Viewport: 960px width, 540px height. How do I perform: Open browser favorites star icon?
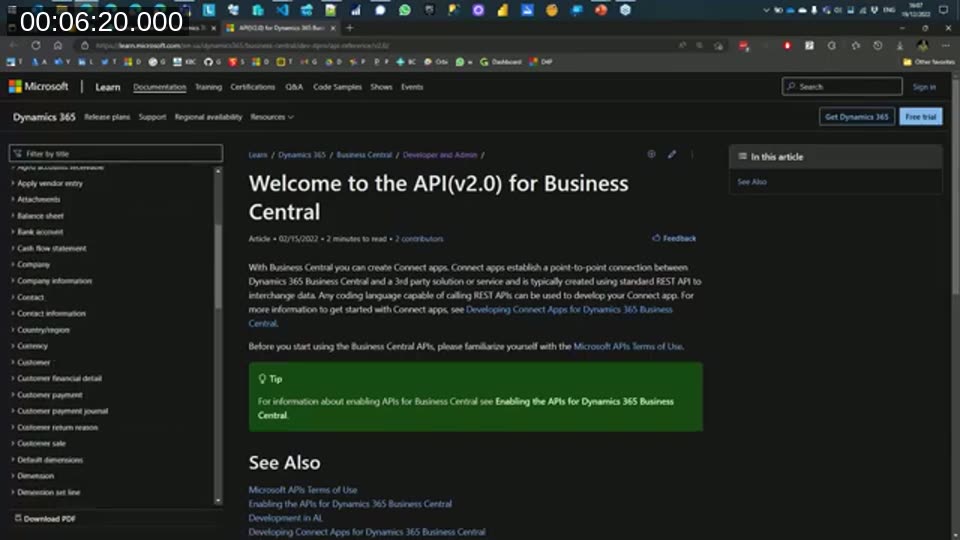855,45
